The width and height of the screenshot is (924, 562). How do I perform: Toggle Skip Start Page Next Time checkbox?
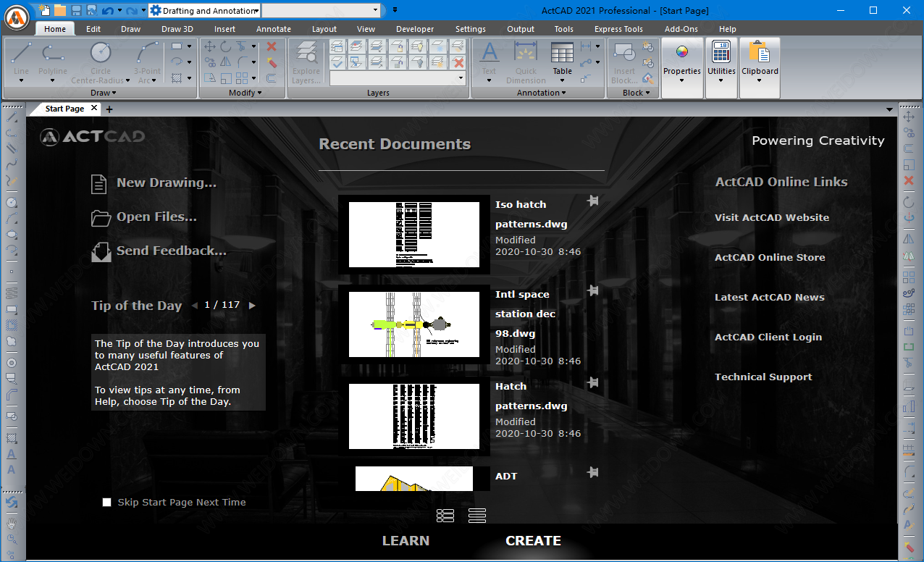click(x=107, y=502)
